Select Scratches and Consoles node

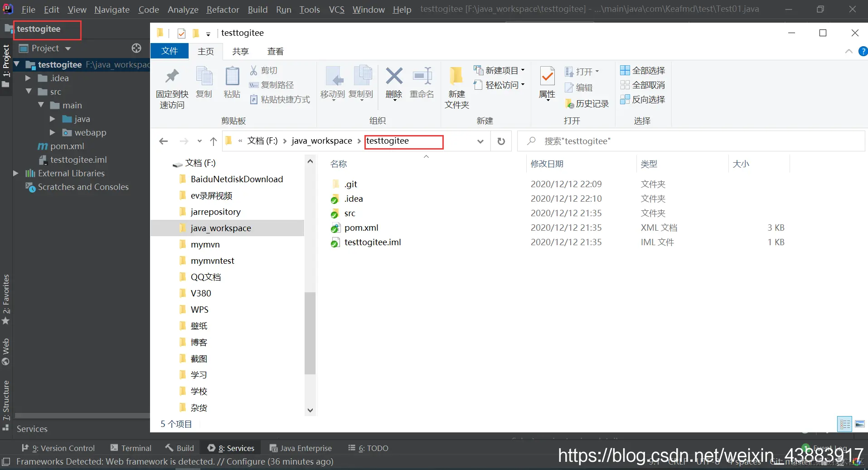pyautogui.click(x=83, y=187)
